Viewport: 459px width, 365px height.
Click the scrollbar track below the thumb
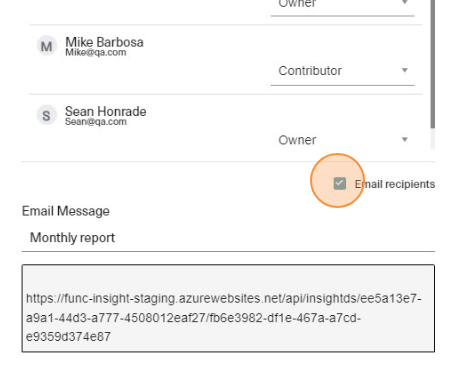tap(432, 139)
